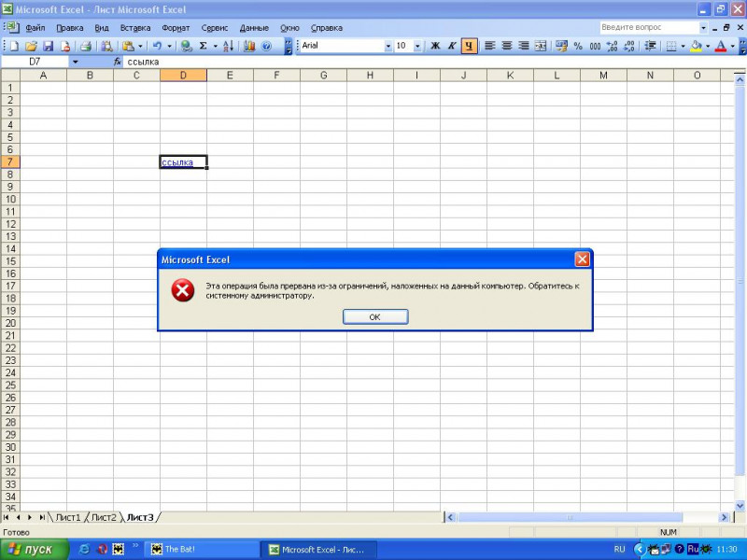Save the workbook with floppy icon

point(49,46)
